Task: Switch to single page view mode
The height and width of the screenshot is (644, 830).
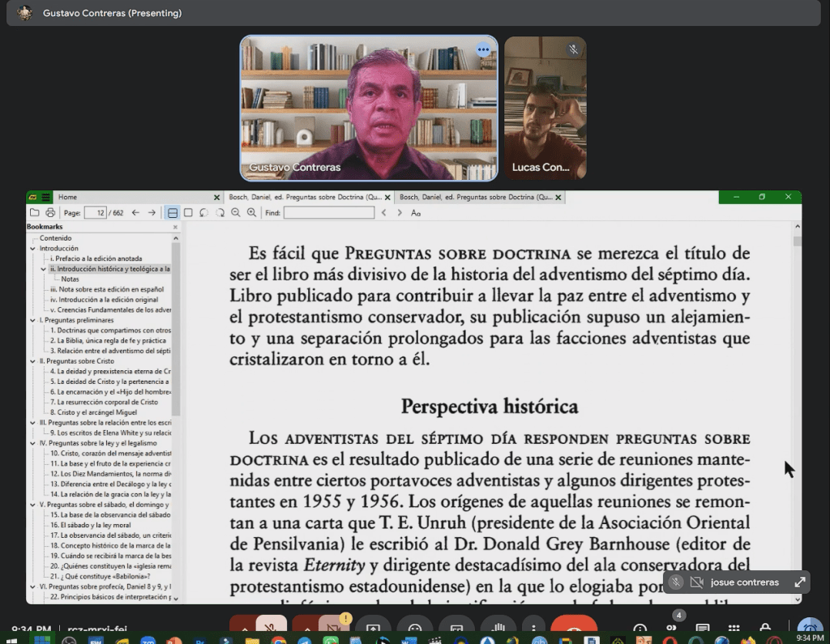Action: pyautogui.click(x=187, y=212)
